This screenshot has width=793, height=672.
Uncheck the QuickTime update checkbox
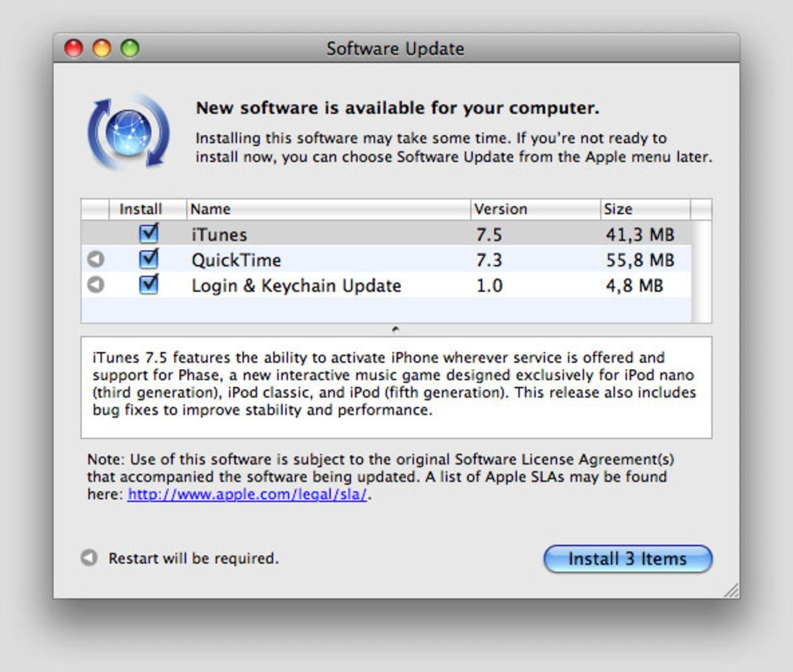tap(147, 259)
